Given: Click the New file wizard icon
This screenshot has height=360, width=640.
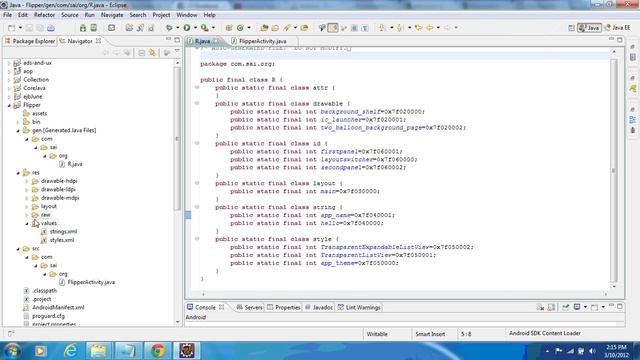Looking at the screenshot, I should click(11, 28).
